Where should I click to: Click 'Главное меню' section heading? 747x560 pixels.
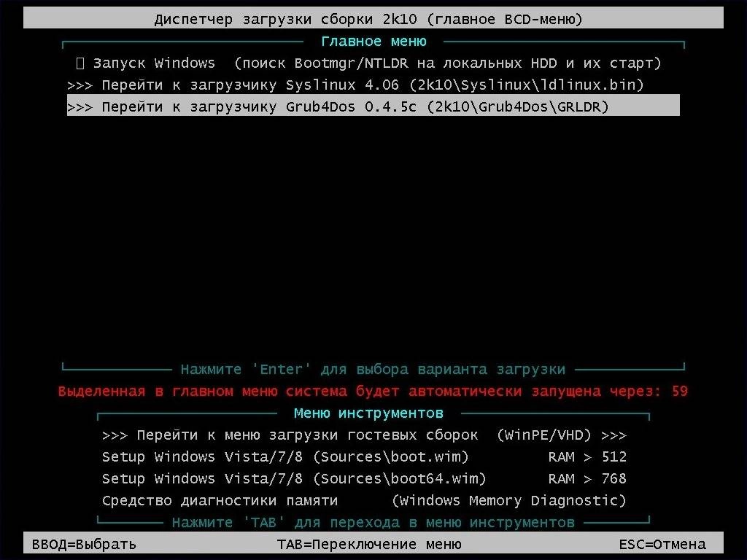pyautogui.click(x=373, y=42)
